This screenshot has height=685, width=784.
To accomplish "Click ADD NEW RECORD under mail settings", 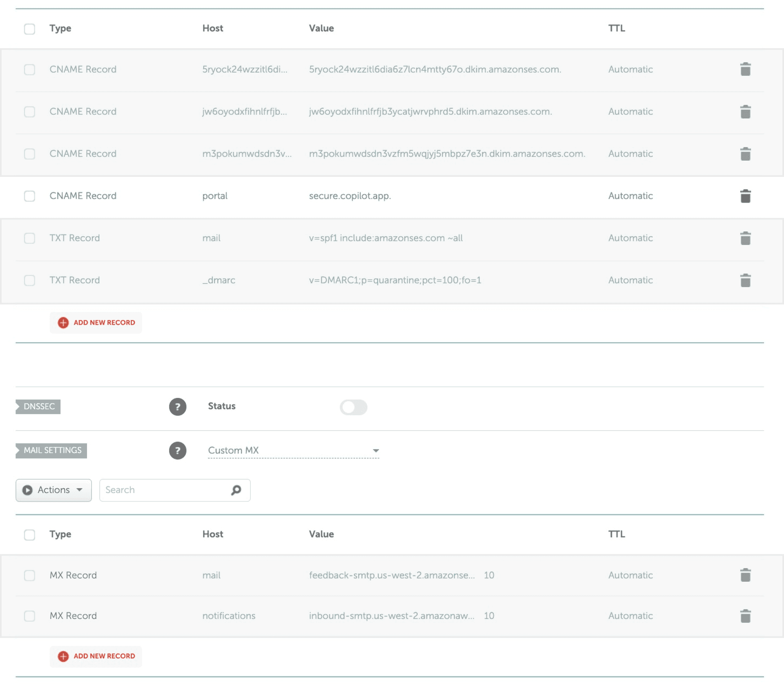I will (x=96, y=656).
